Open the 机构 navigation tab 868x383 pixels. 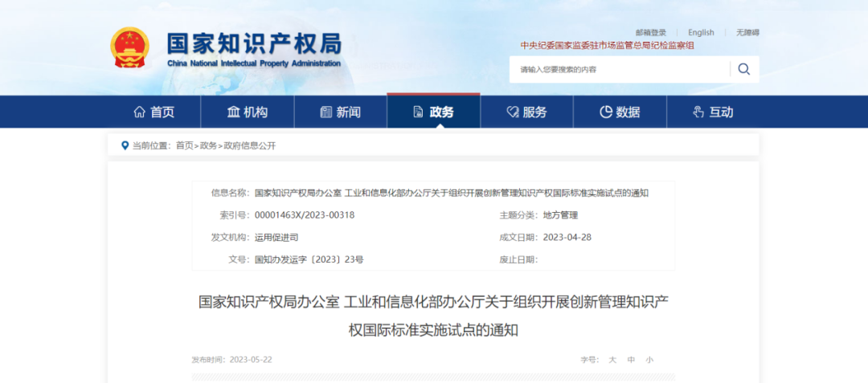248,112
